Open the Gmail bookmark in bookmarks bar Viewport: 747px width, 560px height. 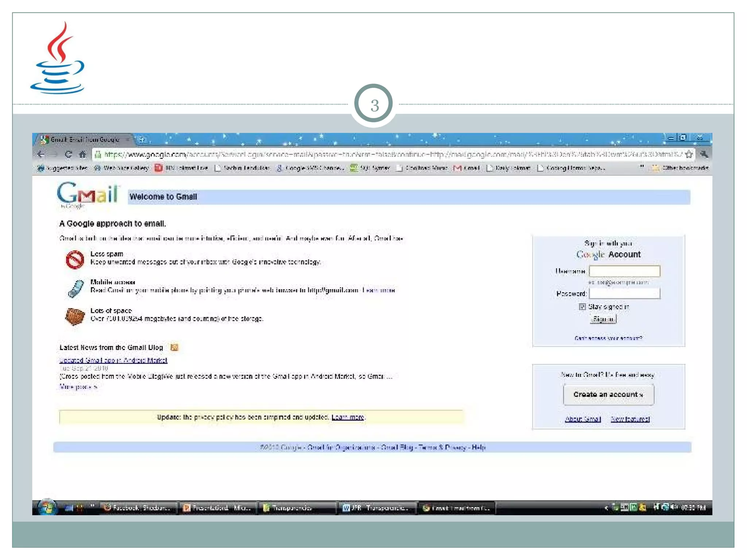[x=467, y=168]
